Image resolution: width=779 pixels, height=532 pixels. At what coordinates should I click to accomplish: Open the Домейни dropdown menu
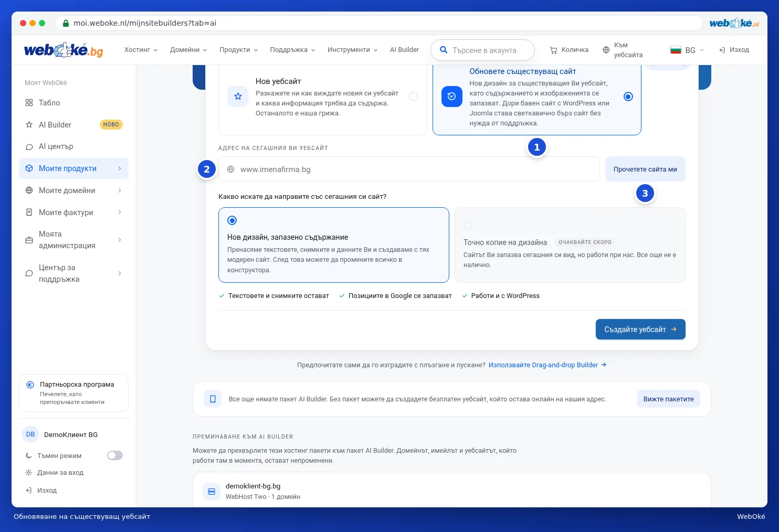pyautogui.click(x=188, y=50)
